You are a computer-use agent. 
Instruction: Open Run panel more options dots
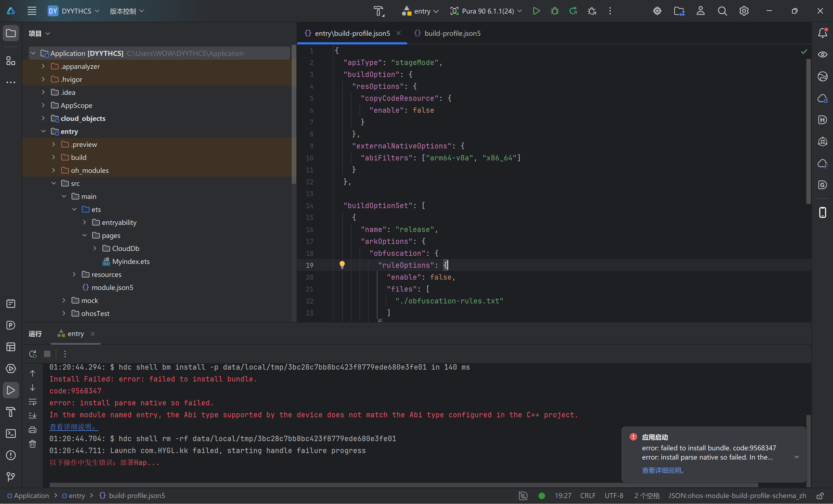(x=65, y=354)
